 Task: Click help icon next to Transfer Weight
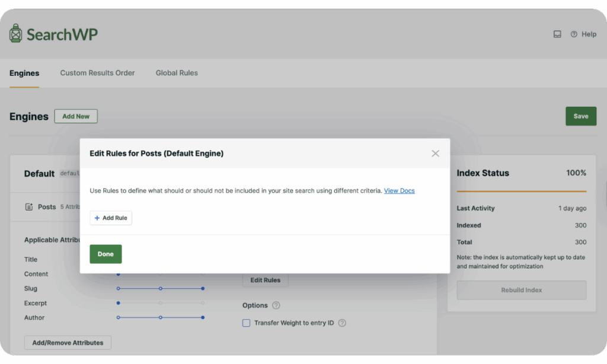click(x=342, y=323)
